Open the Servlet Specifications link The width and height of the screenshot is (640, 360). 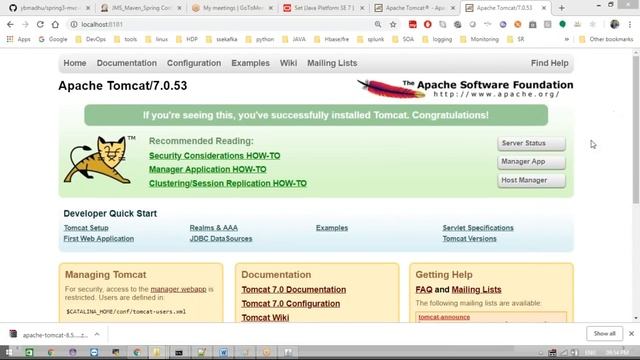click(x=478, y=228)
